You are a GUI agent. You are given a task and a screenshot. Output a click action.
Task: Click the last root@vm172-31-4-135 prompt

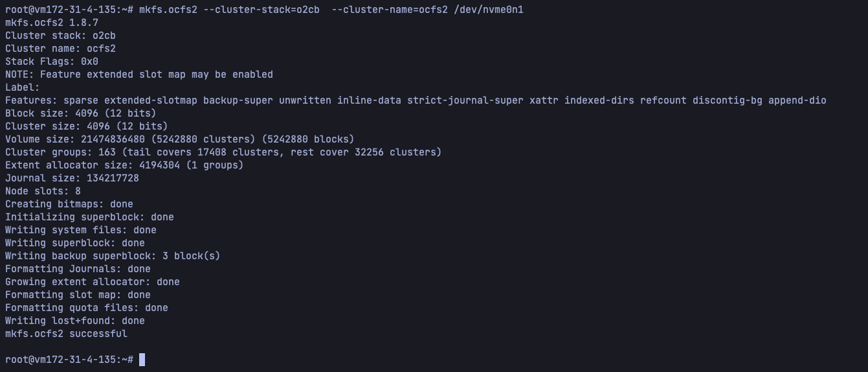tap(69, 360)
